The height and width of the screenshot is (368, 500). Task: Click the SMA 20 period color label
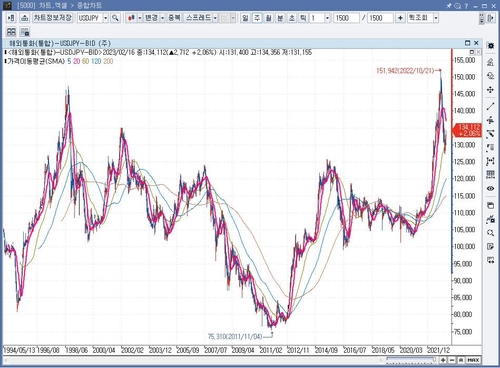(77, 61)
